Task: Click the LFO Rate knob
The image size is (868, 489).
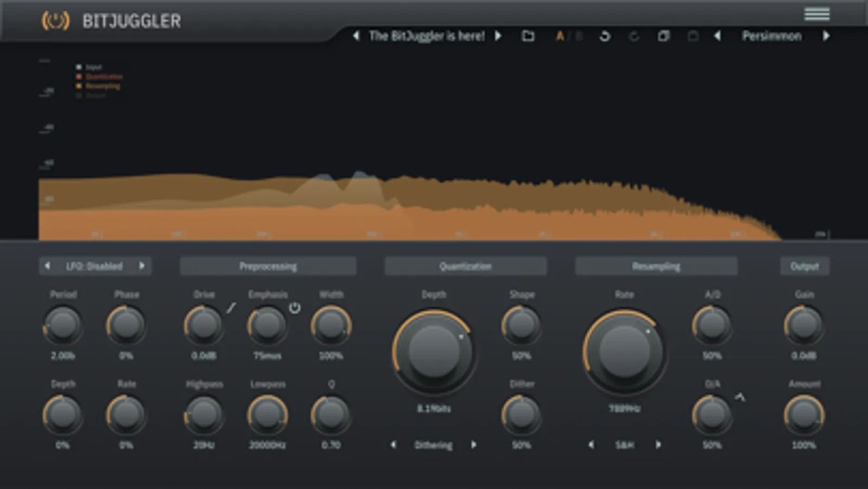Action: [126, 415]
